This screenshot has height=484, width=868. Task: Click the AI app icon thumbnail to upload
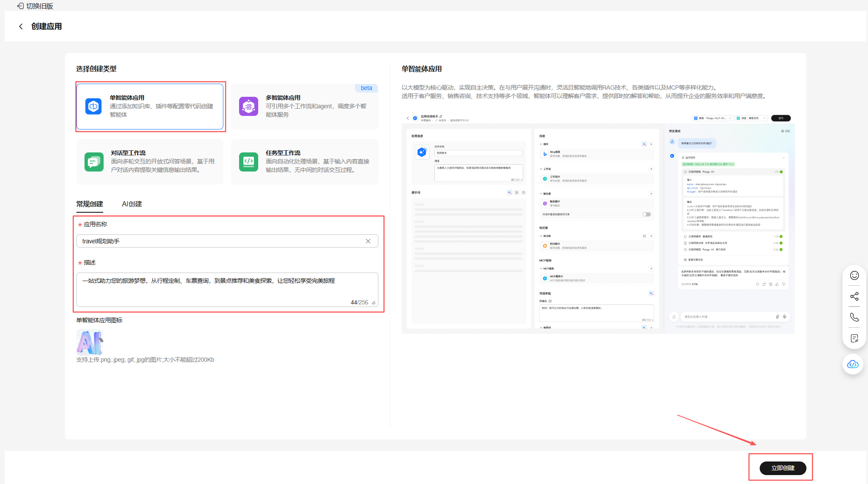point(90,342)
